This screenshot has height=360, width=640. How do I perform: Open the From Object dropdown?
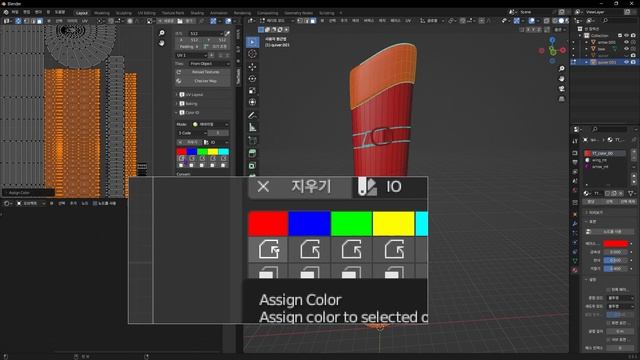[209, 64]
